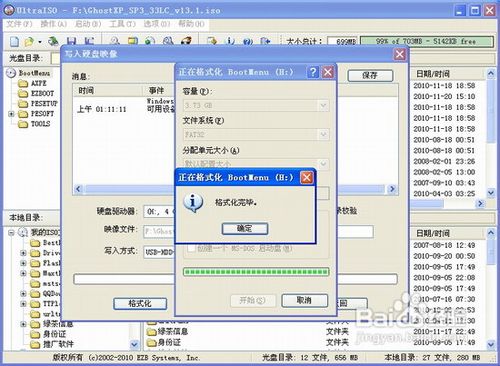Image resolution: width=500 pixels, height=366 pixels.
Task: Click the Save As toolbar icon
Action: click(88, 41)
